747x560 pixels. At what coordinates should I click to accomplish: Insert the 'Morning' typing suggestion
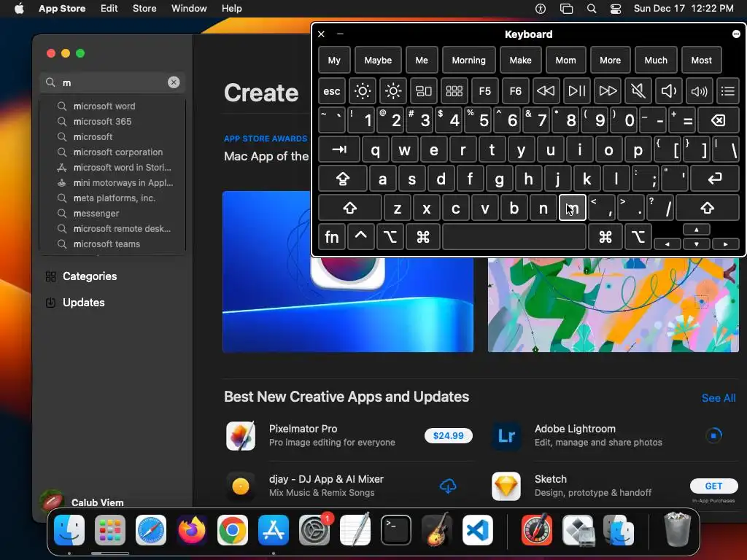pos(469,61)
